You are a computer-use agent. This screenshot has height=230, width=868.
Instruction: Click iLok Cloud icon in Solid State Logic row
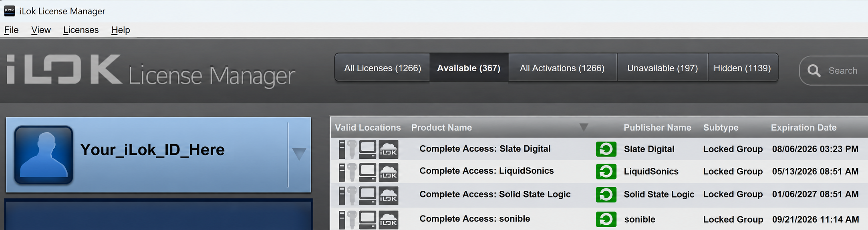click(x=389, y=196)
